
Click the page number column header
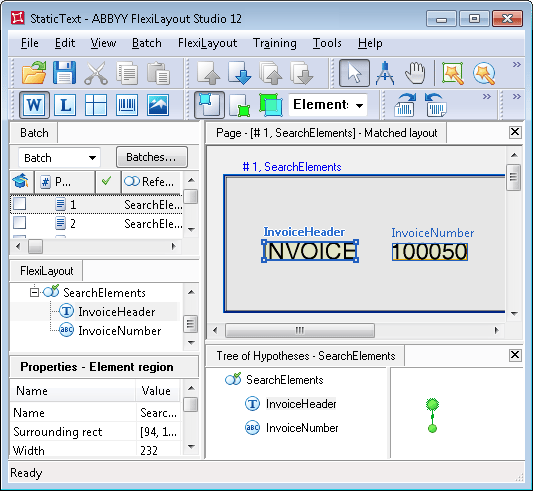[64, 182]
